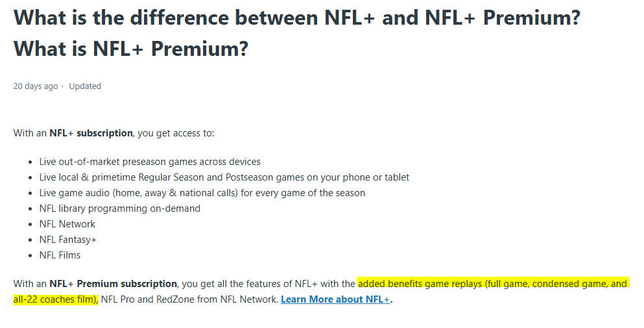The image size is (644, 328).
Task: Click the 'all the features of NFL+' phrase
Action: tap(265, 284)
